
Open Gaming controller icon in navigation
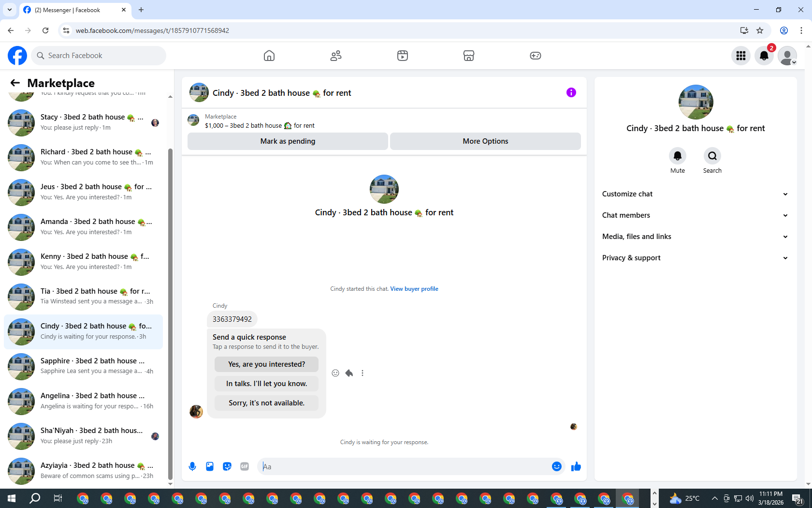[x=536, y=56]
